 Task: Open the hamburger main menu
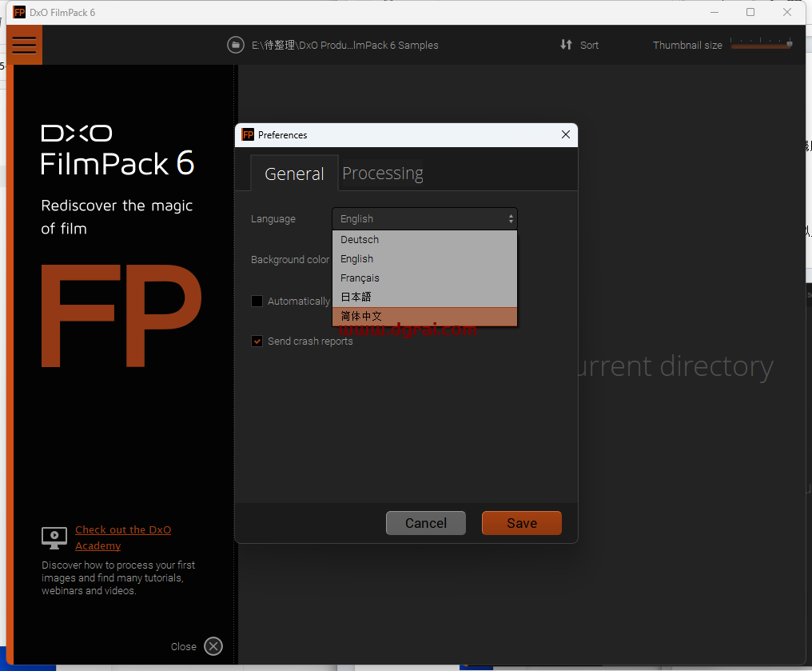[24, 45]
